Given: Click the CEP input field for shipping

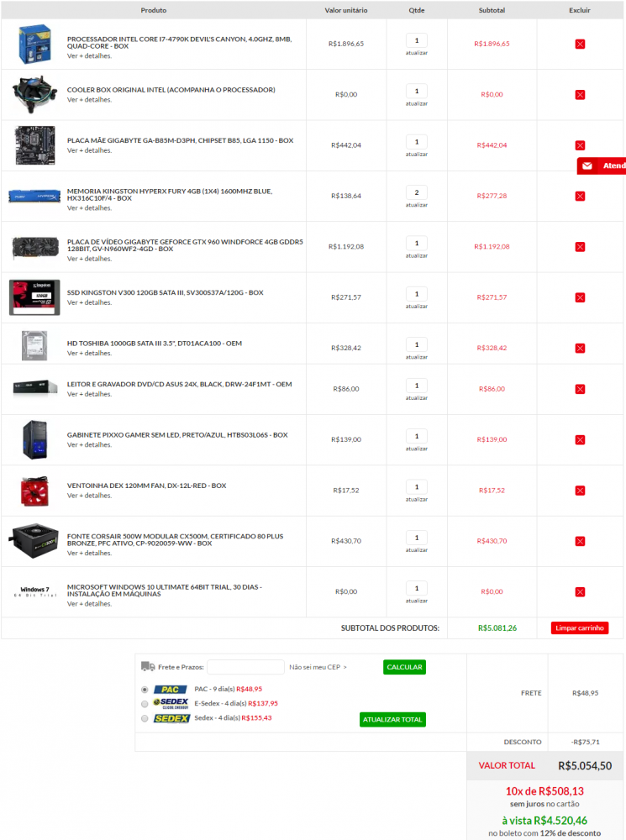Looking at the screenshot, I should pos(245,667).
